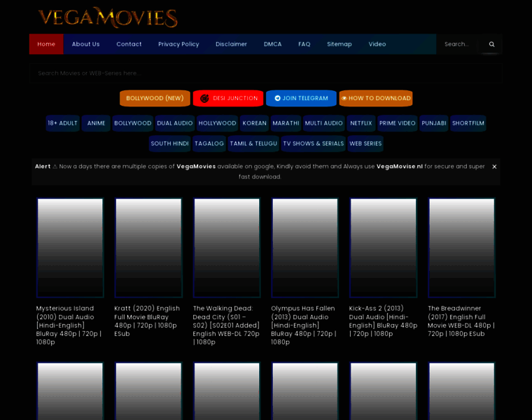Open the Kratt (2020) poster thumbnail
The image size is (532, 420).
(148, 248)
